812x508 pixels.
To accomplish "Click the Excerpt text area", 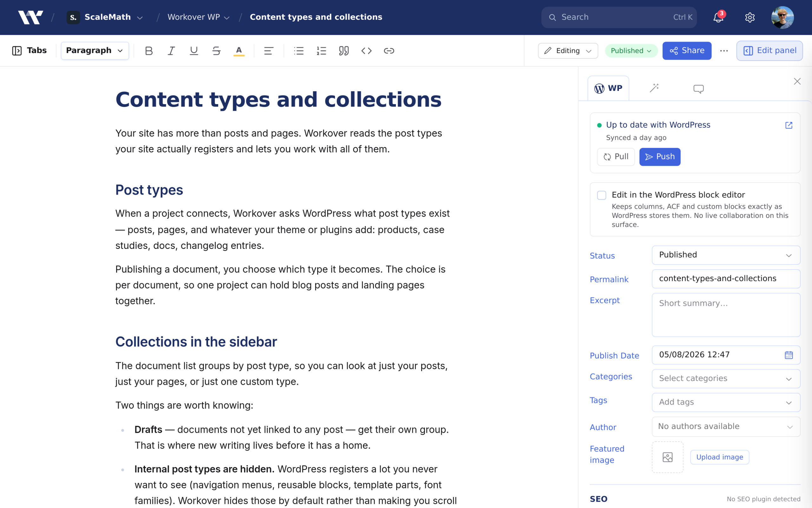I will point(726,315).
